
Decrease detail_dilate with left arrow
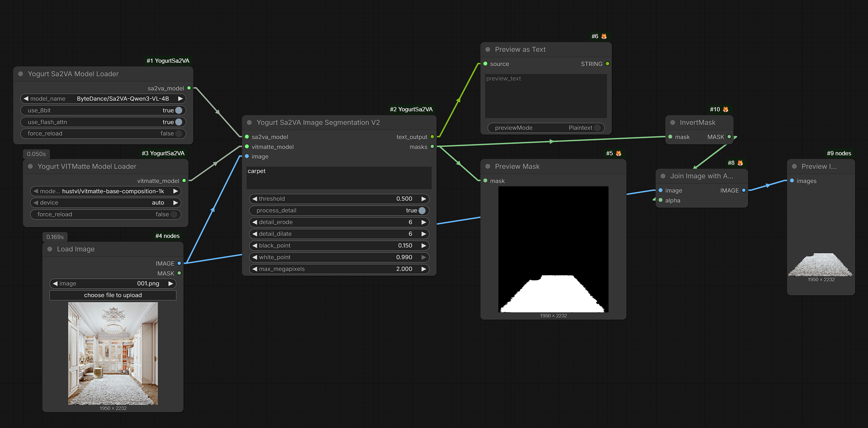254,234
